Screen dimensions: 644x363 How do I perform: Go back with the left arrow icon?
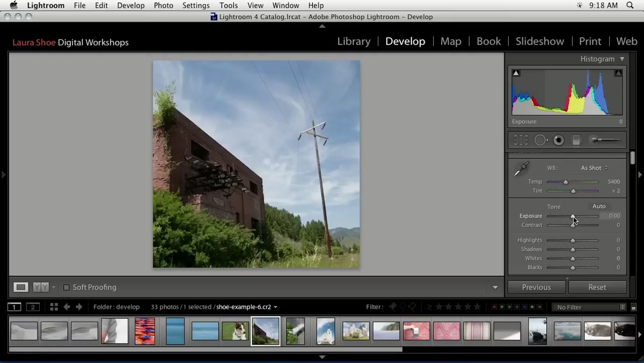67,307
